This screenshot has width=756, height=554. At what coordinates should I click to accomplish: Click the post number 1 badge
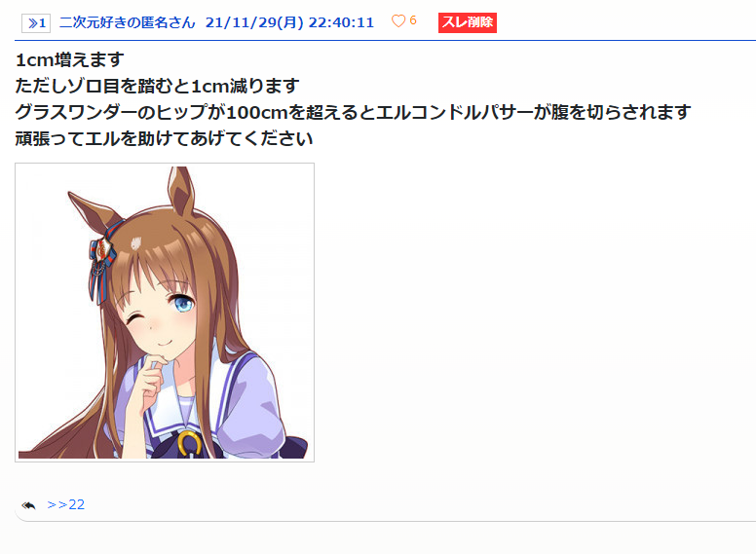(36, 23)
